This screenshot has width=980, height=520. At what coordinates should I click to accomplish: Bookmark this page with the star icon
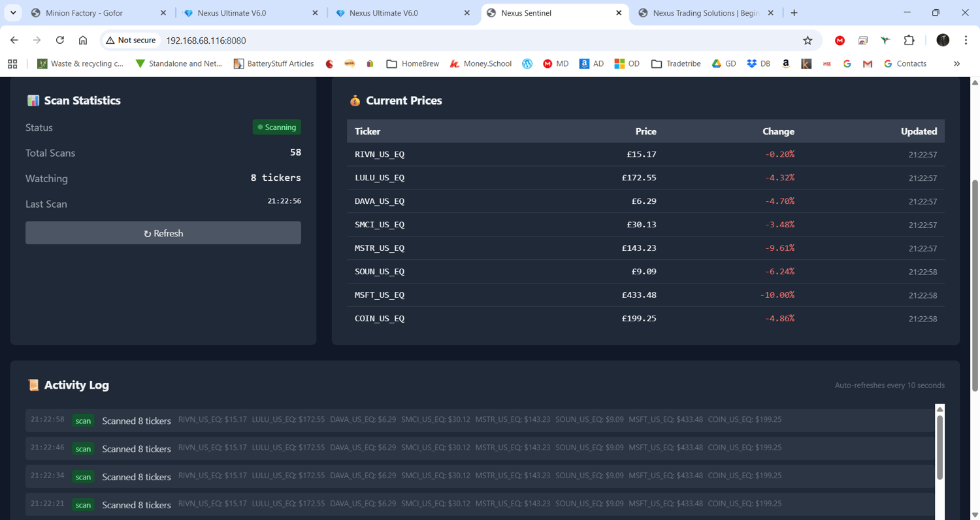pos(808,40)
